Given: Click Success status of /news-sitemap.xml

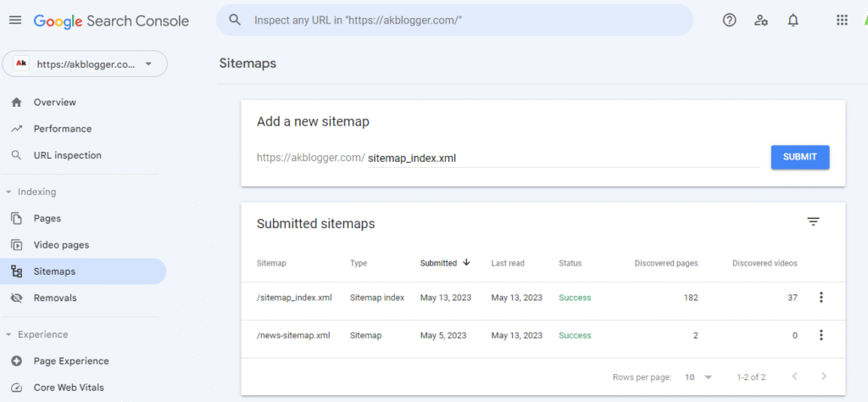Looking at the screenshot, I should (x=575, y=335).
